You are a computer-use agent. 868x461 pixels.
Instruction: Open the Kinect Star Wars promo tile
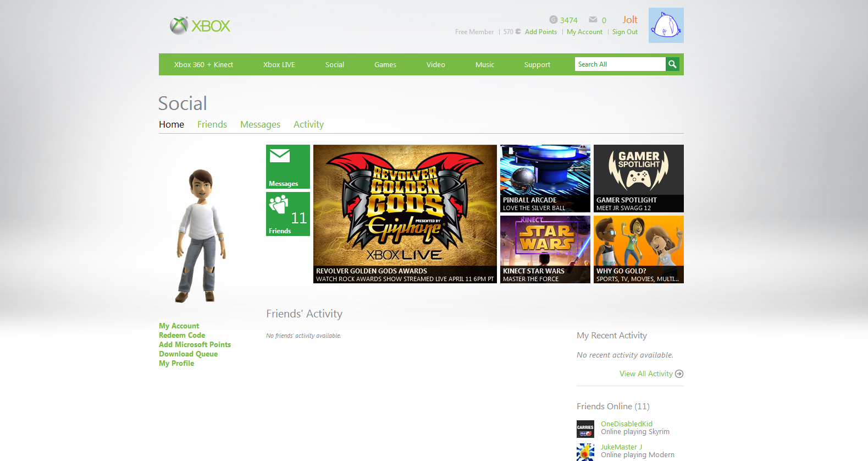tap(545, 249)
